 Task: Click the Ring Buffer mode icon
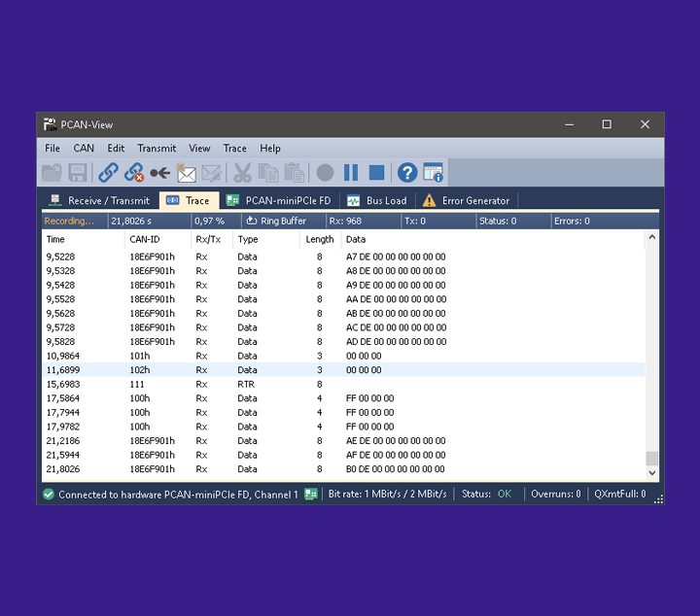pyautogui.click(x=252, y=221)
